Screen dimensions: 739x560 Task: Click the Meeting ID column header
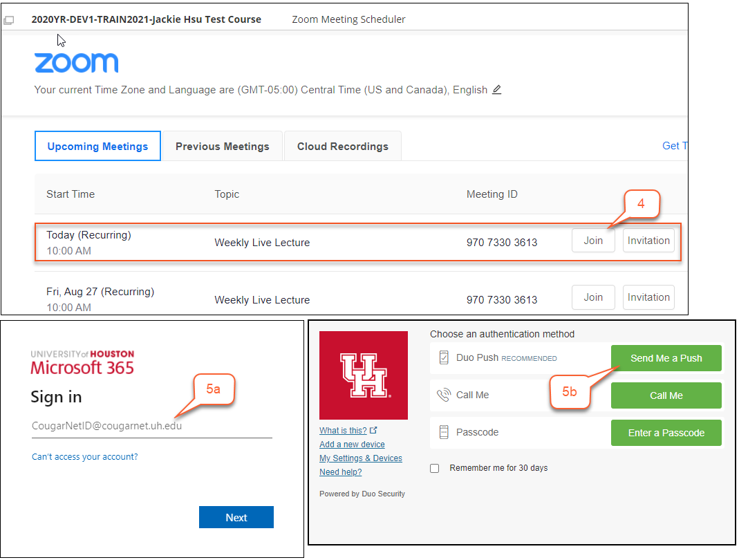tap(492, 194)
